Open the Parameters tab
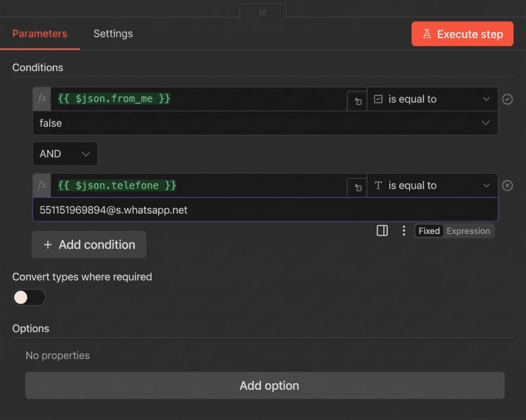This screenshot has height=420, width=526. (39, 34)
